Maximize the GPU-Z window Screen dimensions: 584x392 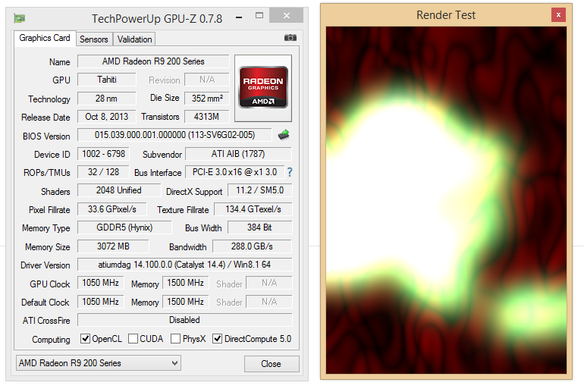[x=259, y=16]
